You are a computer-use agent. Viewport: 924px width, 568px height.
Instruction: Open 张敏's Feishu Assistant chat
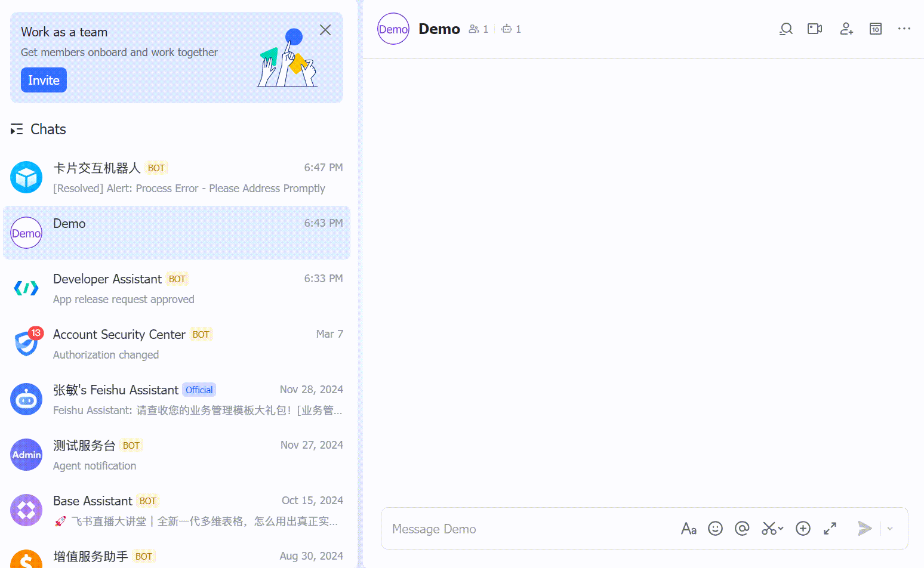coord(177,399)
